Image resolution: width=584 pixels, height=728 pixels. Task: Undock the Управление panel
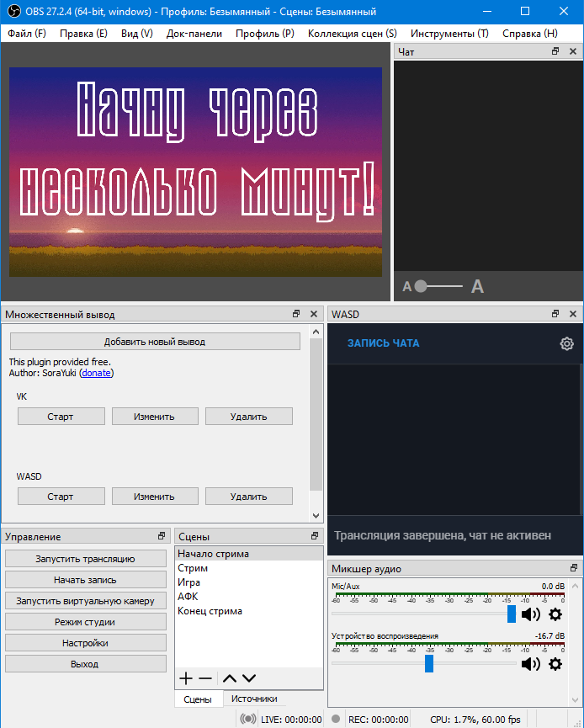(162, 536)
